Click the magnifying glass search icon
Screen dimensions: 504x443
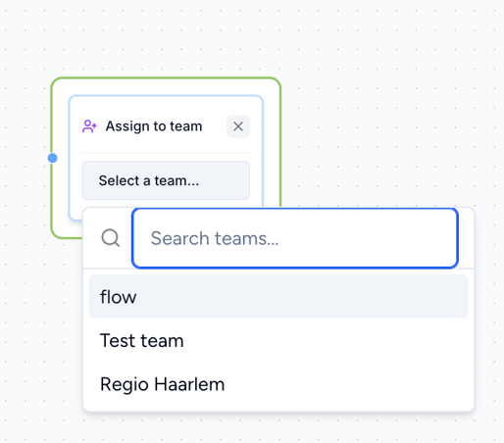(111, 238)
